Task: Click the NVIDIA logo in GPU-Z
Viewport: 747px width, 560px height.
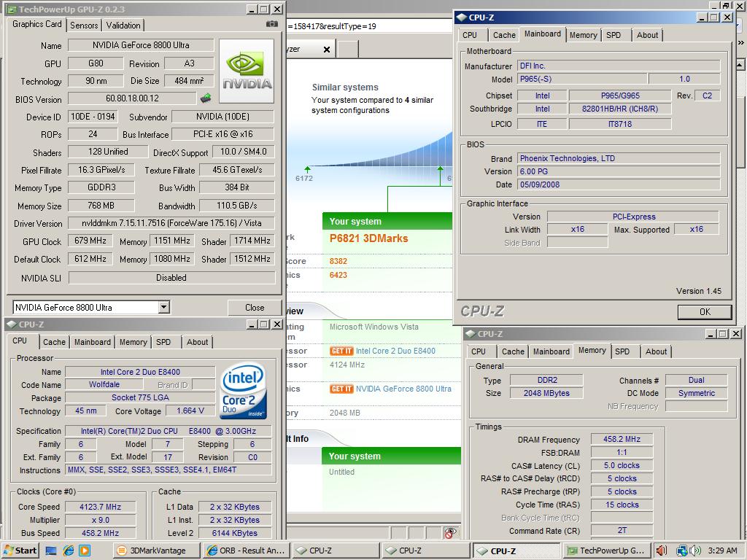Action: pos(247,71)
